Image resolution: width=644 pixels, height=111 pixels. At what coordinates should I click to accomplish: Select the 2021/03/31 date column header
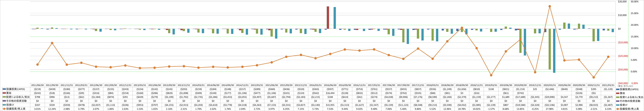coord(608,85)
